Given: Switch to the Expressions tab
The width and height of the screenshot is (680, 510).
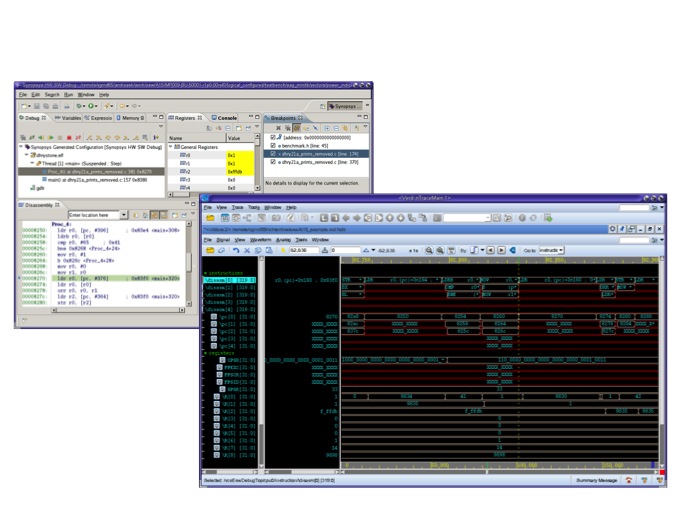Looking at the screenshot, I should click(x=98, y=118).
